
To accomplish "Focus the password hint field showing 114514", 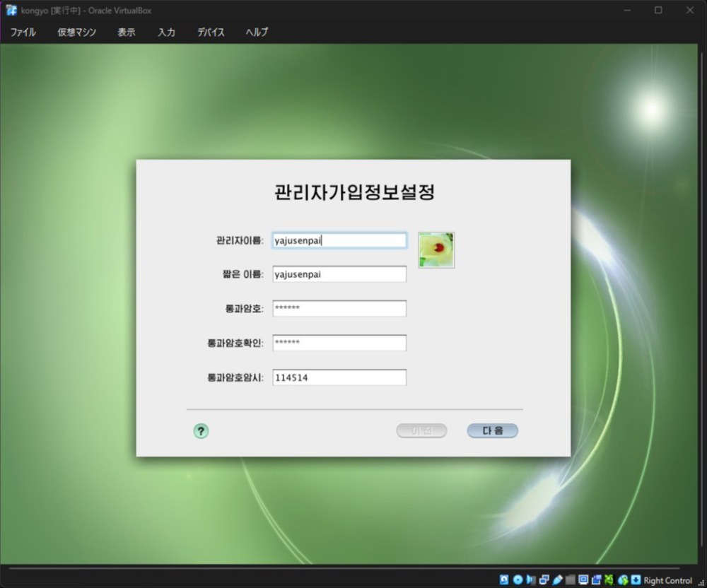I will point(339,377).
